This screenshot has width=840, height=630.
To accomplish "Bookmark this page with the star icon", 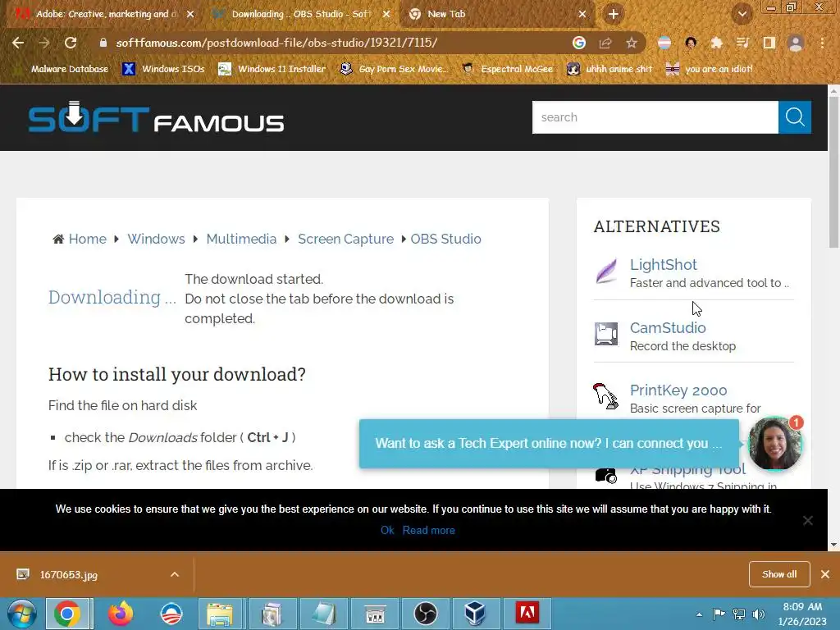I will pos(632,43).
